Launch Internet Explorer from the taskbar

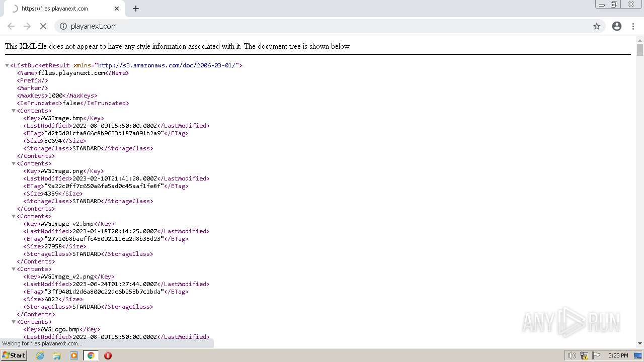(40, 355)
